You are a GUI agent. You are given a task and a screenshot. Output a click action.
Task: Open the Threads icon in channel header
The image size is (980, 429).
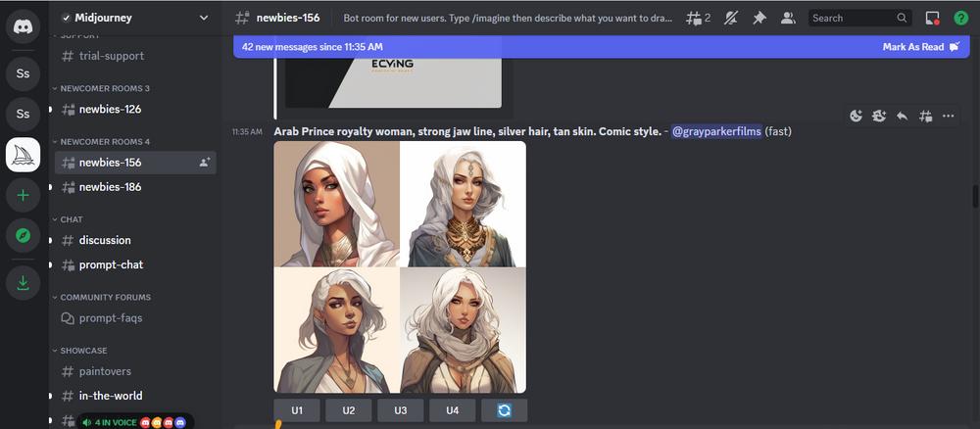point(699,18)
